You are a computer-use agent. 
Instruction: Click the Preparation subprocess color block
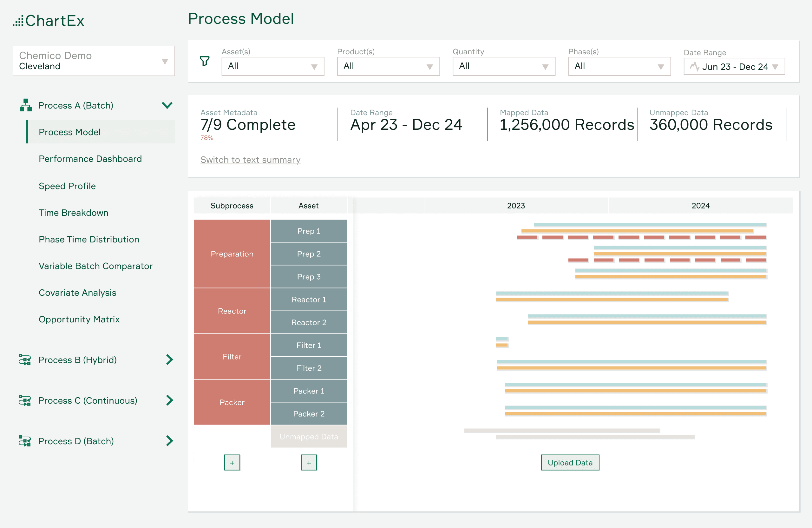point(232,254)
